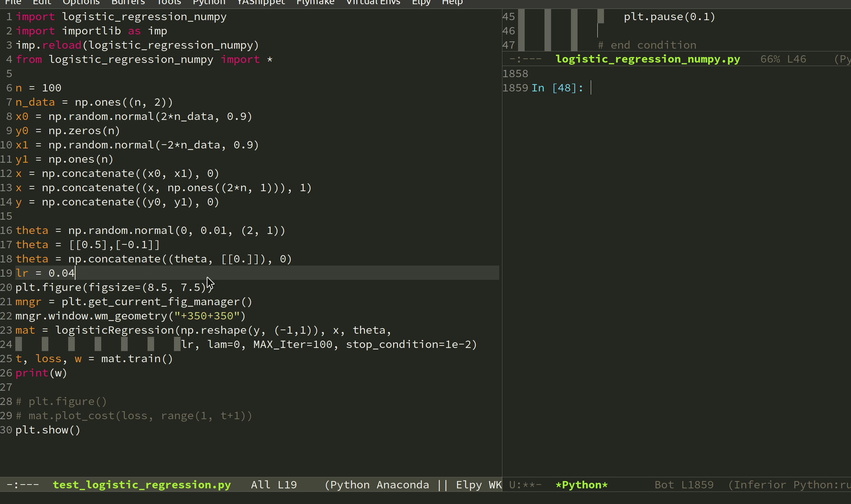
Task: Open the YASnippet menu
Action: [x=261, y=2]
